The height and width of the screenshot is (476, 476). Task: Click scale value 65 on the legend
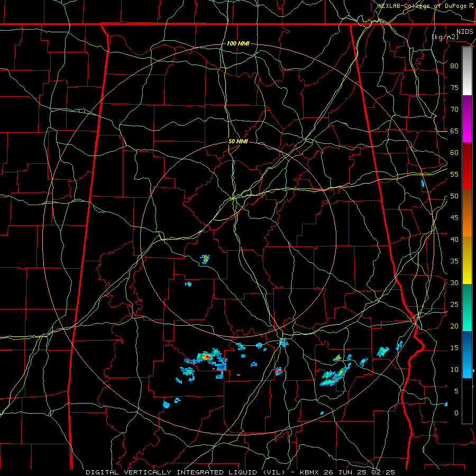tap(454, 131)
